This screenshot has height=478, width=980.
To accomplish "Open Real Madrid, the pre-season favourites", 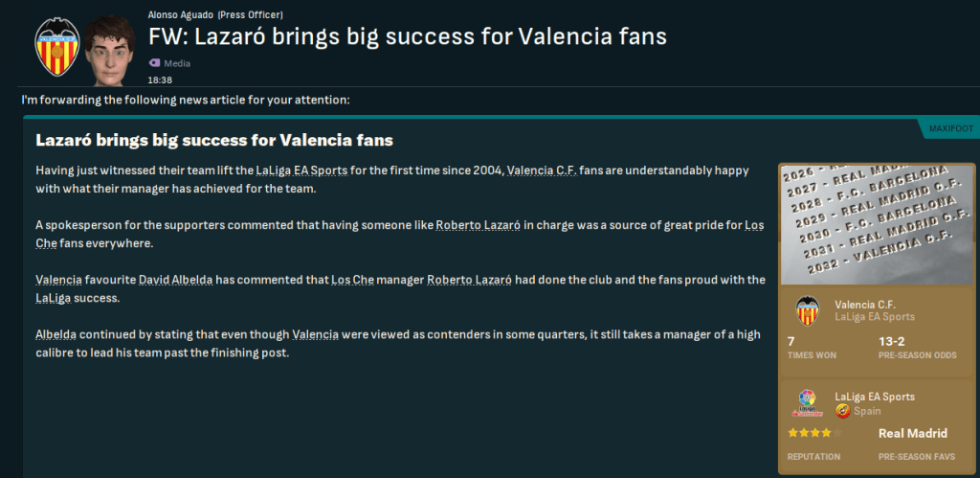I will tap(912, 433).
